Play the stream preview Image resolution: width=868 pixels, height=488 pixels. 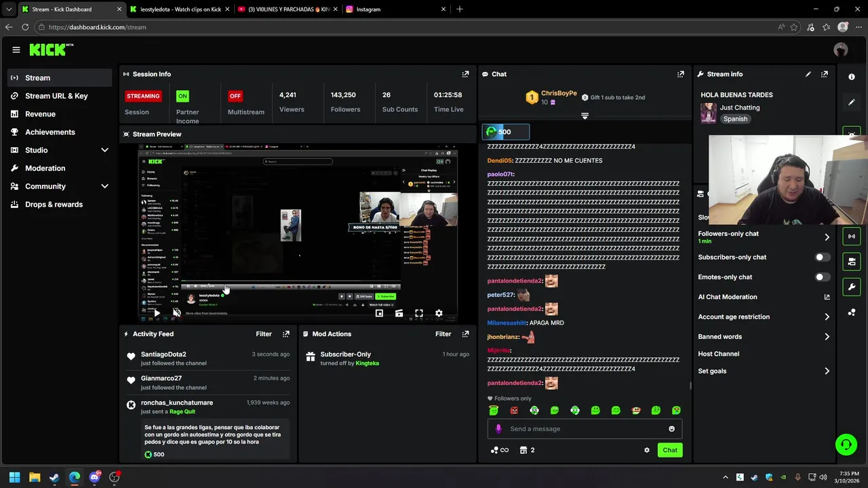157,313
